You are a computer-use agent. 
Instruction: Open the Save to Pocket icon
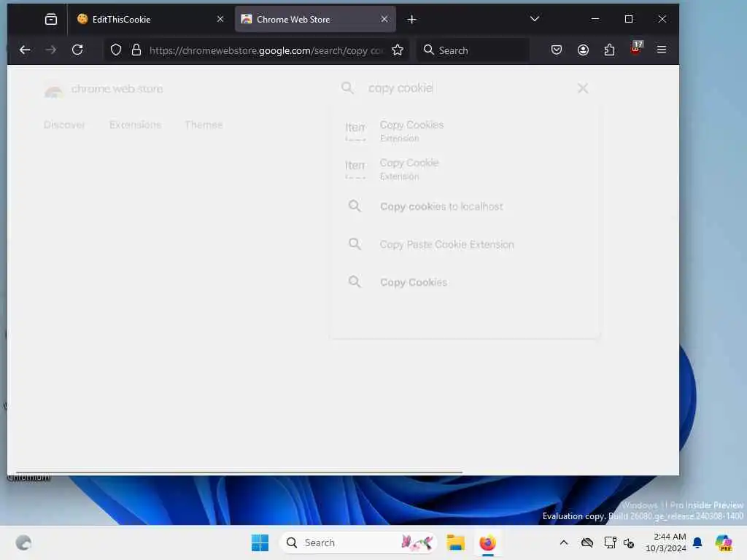point(556,50)
